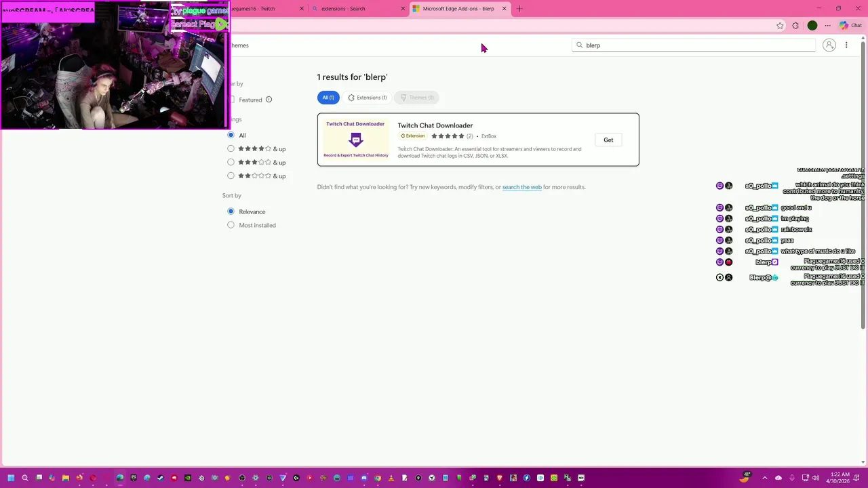Click the magnifier icon in the blerp search box
The image size is (868, 488).
(580, 45)
